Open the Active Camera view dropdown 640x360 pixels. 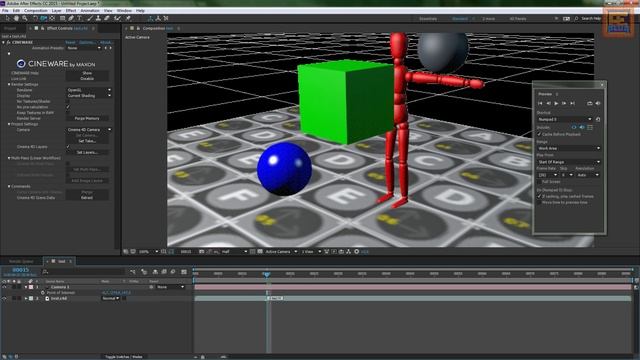click(281, 252)
